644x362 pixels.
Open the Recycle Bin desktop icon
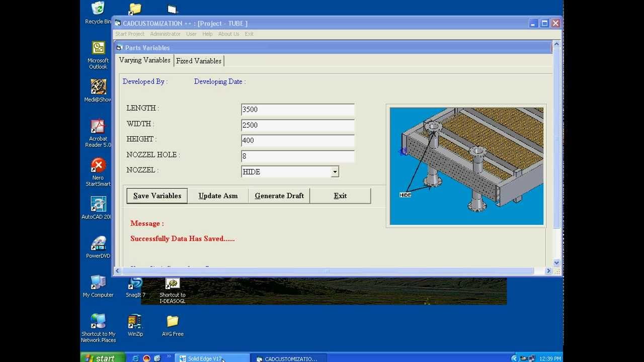[98, 9]
